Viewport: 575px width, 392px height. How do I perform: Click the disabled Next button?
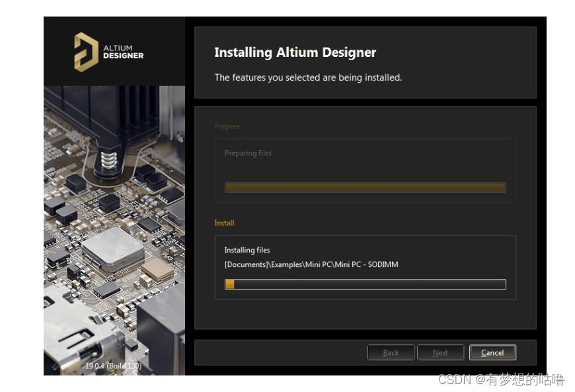tap(440, 352)
